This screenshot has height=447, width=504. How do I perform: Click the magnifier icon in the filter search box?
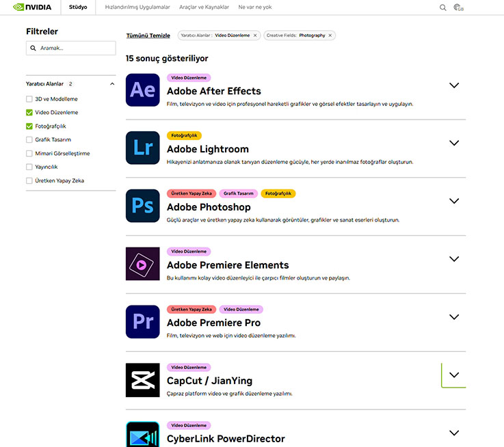pyautogui.click(x=33, y=48)
